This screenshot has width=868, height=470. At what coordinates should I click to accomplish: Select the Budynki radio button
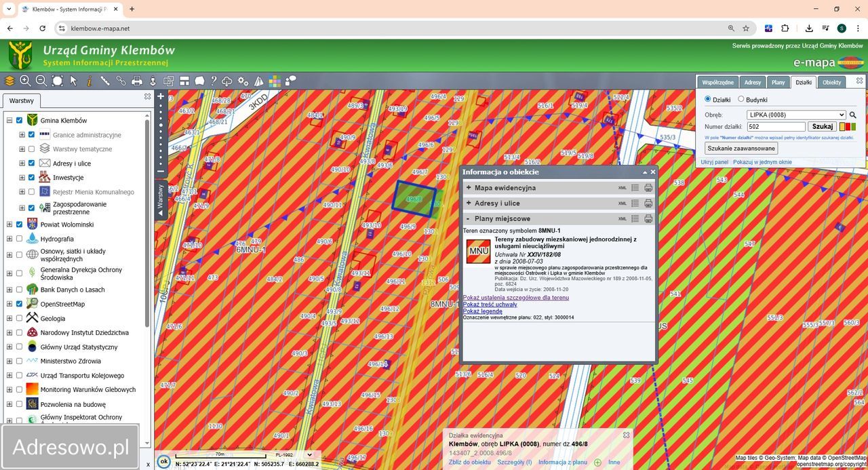click(x=741, y=99)
